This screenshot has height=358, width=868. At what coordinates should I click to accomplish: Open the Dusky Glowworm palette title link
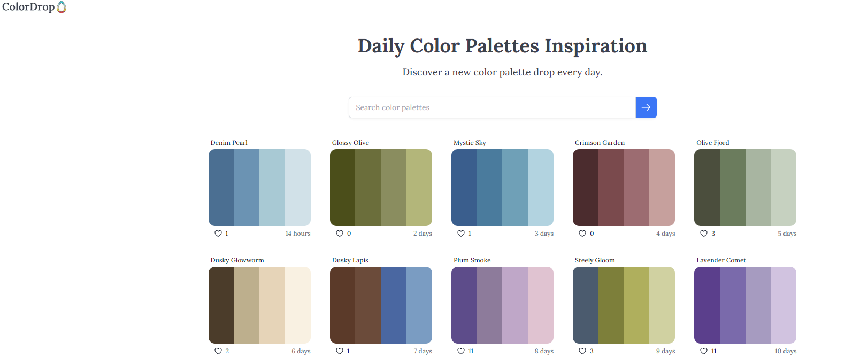(x=237, y=260)
